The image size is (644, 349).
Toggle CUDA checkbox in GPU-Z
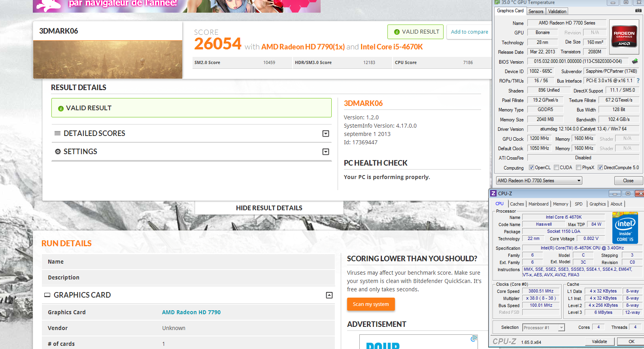[x=556, y=168]
